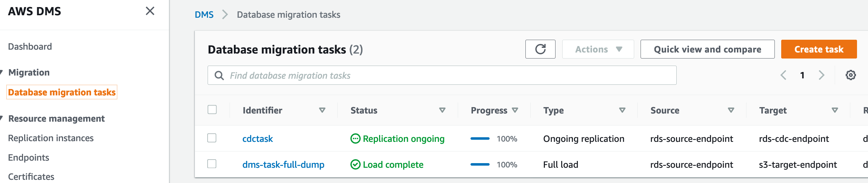
Task: Click the Create task button
Action: point(819,49)
